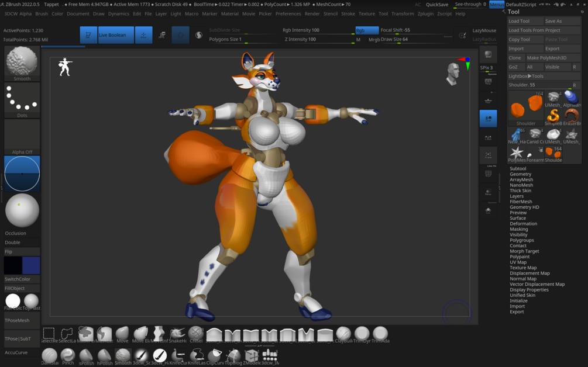This screenshot has width=588, height=367.
Task: Expand the Deformation section
Action: point(523,224)
